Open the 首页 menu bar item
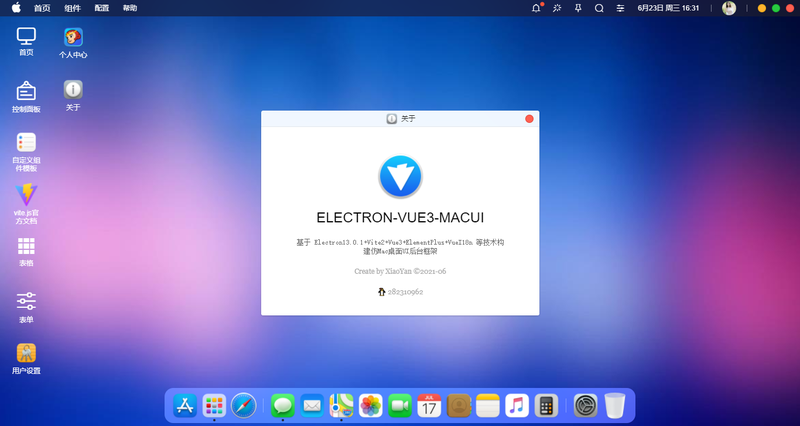The width and height of the screenshot is (800, 426). pyautogui.click(x=42, y=8)
